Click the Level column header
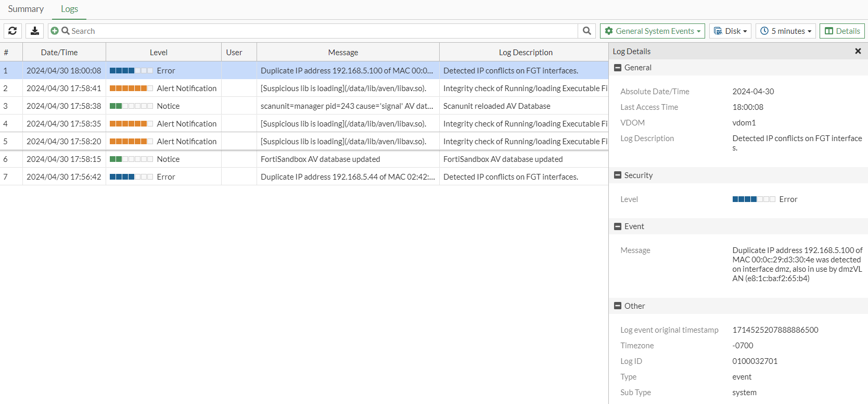 (x=159, y=53)
